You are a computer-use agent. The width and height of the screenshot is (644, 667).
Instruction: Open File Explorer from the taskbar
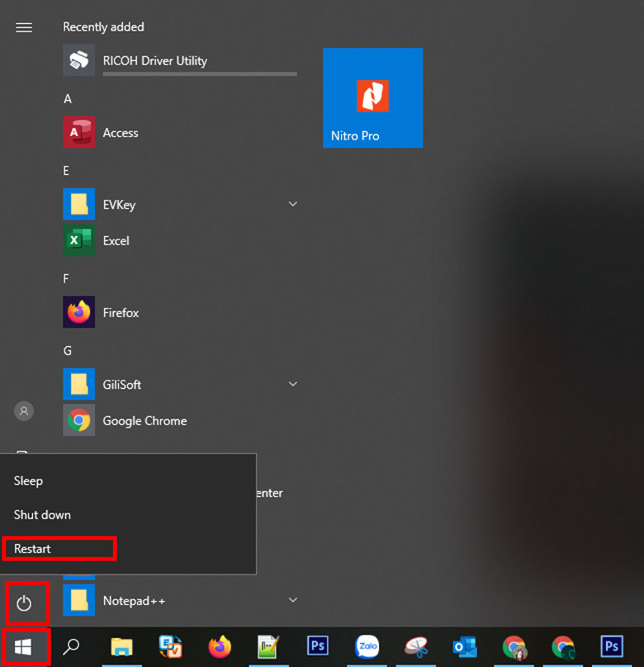tap(122, 646)
